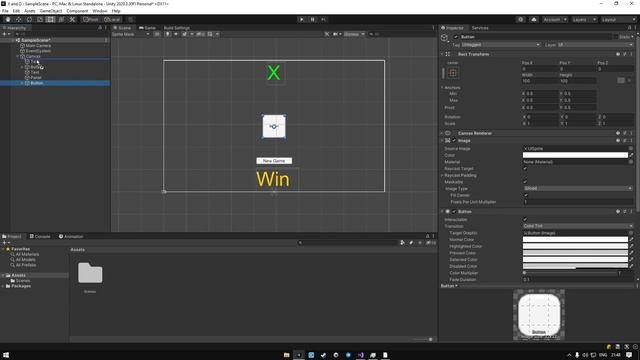Viewport: 640px width, 360px height.
Task: Toggle Interactable checkbox
Action: pos(525,220)
